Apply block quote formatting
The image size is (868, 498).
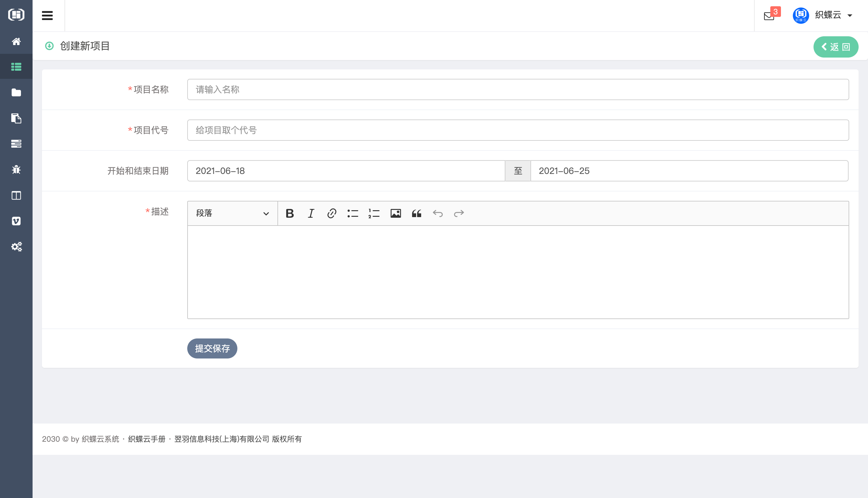click(x=416, y=213)
